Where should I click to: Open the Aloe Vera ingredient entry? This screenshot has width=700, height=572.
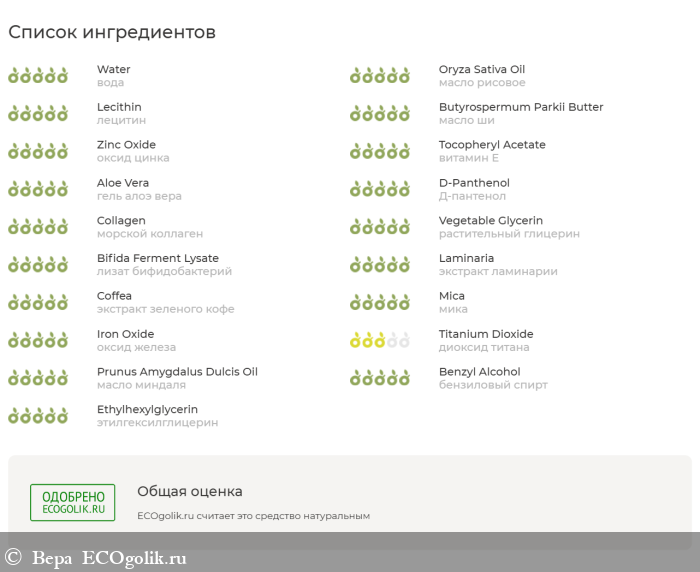[123, 183]
